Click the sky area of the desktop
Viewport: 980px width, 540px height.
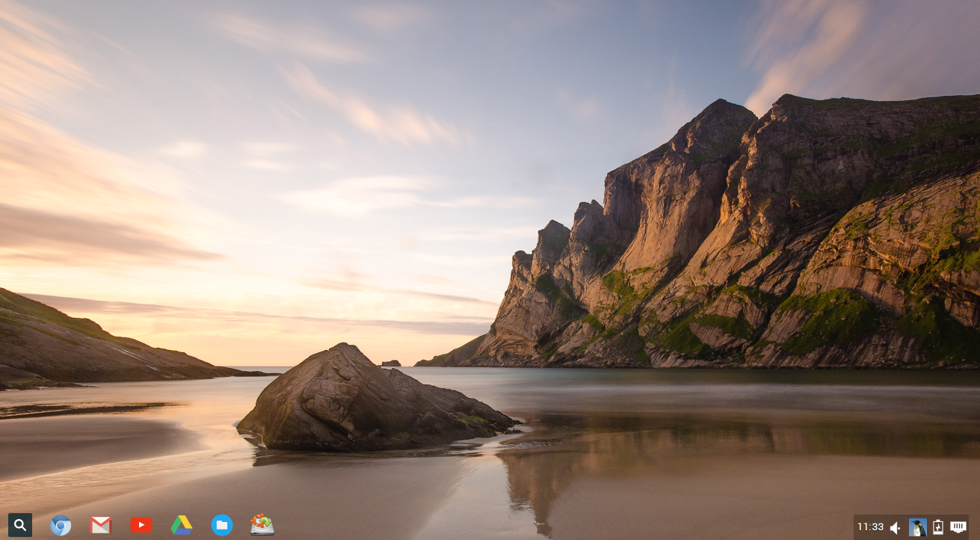click(374, 112)
